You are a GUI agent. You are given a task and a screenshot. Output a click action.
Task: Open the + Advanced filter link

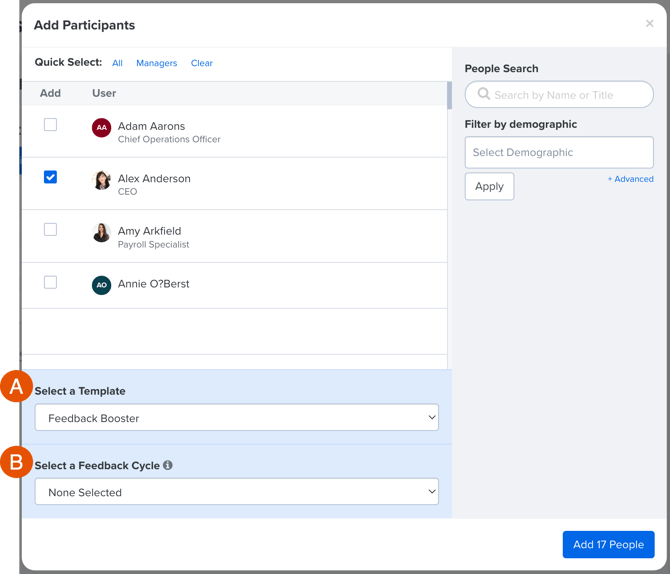[630, 179]
